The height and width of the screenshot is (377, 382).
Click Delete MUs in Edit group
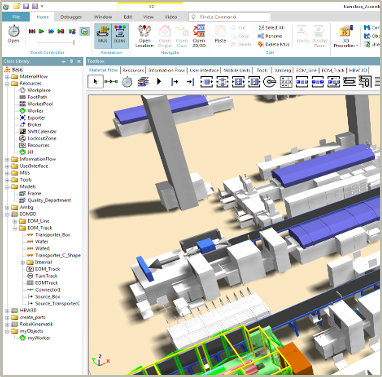[x=274, y=44]
